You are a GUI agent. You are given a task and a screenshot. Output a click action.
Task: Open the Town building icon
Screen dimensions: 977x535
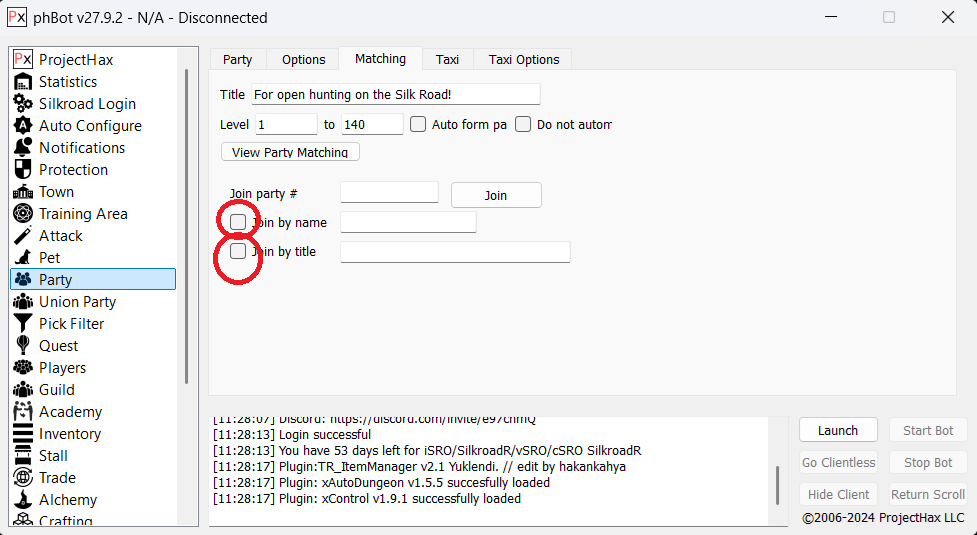[23, 192]
